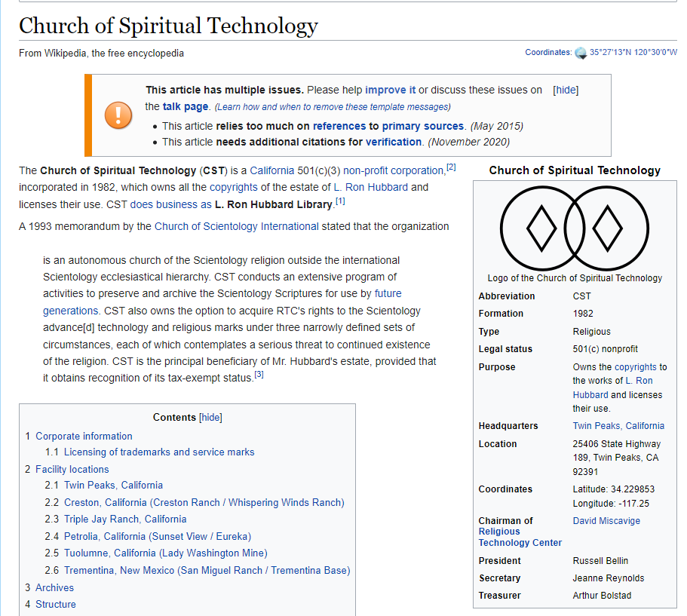Open the 'primary sources' link
The image size is (687, 616).
tap(423, 126)
